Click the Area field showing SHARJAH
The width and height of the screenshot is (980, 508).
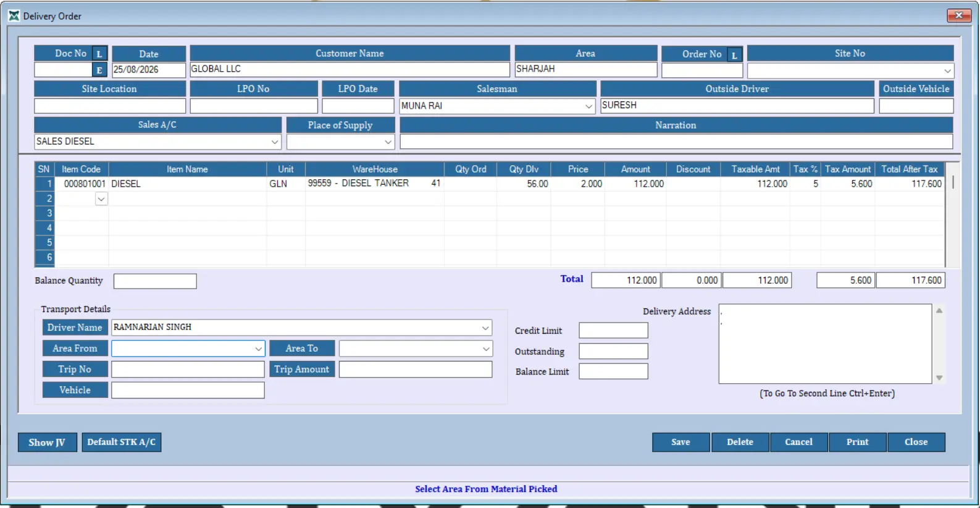pyautogui.click(x=585, y=69)
